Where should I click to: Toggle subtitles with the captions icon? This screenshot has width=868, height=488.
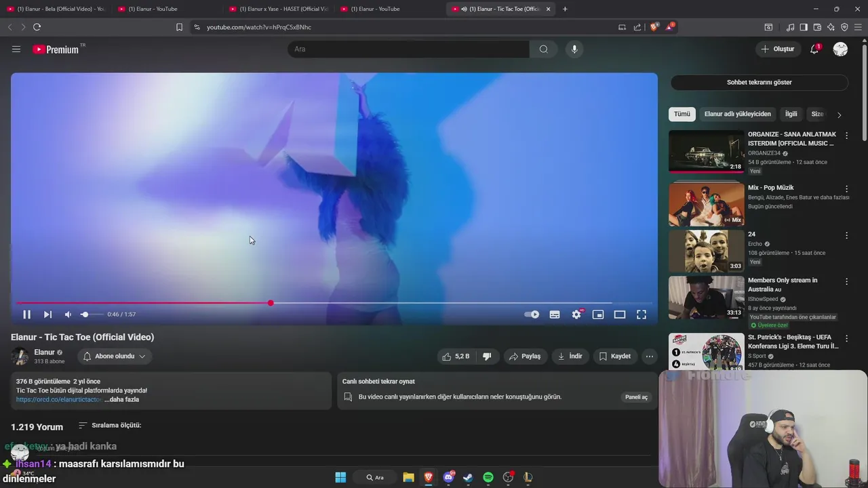click(555, 314)
